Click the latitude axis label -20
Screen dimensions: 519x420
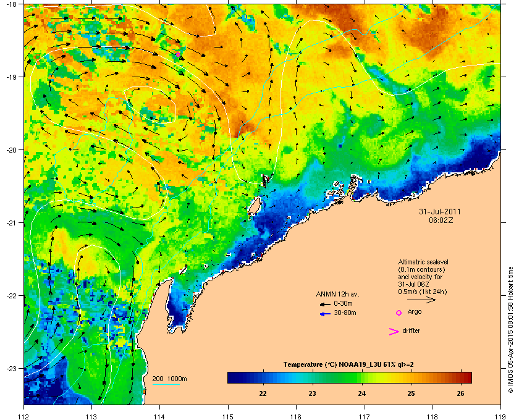click(11, 150)
